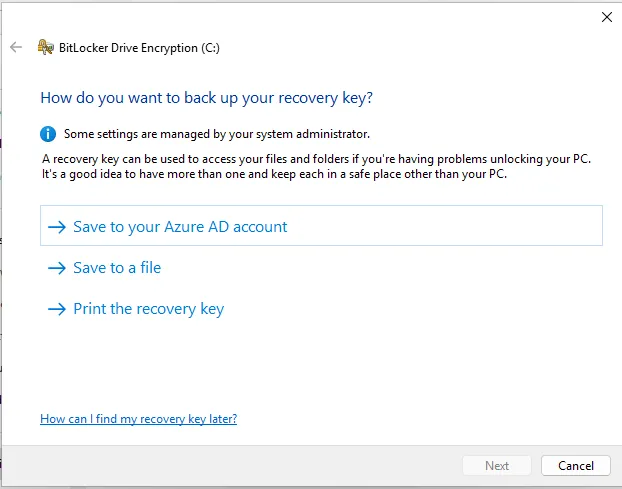Click the arrow icon beside Save to a file
The image size is (622, 489).
point(57,268)
